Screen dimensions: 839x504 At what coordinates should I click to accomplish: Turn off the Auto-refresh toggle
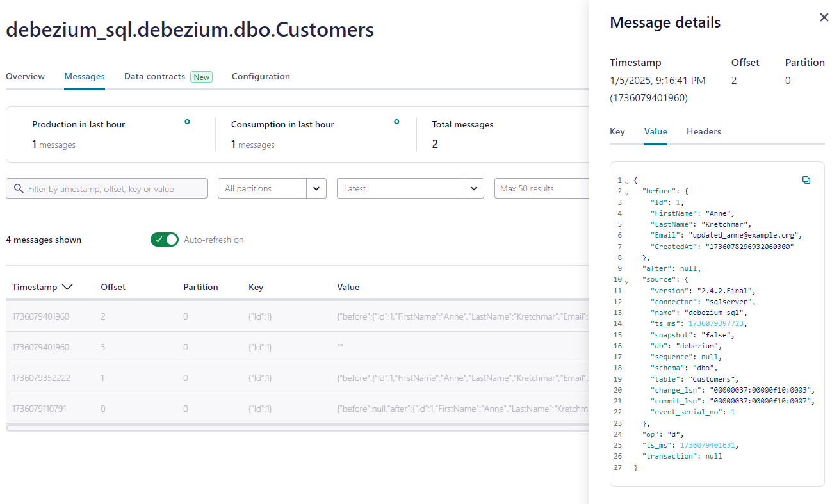165,240
